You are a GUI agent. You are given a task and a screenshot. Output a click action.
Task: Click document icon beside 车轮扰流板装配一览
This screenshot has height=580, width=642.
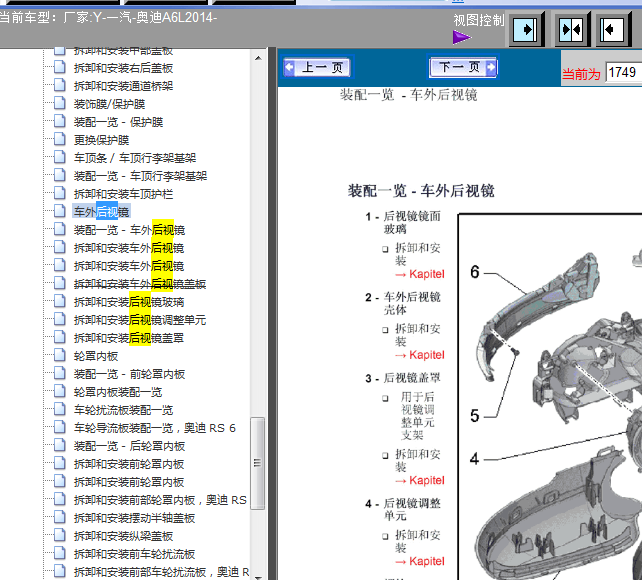(60, 409)
